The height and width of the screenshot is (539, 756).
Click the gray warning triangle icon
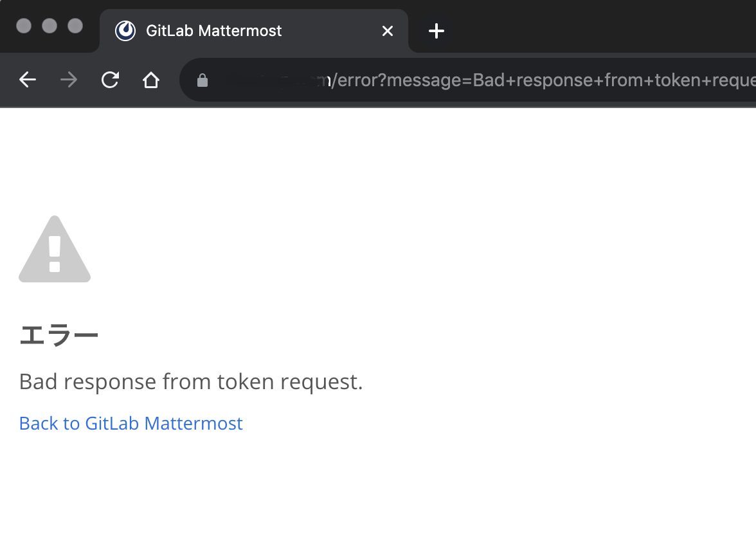(x=55, y=250)
